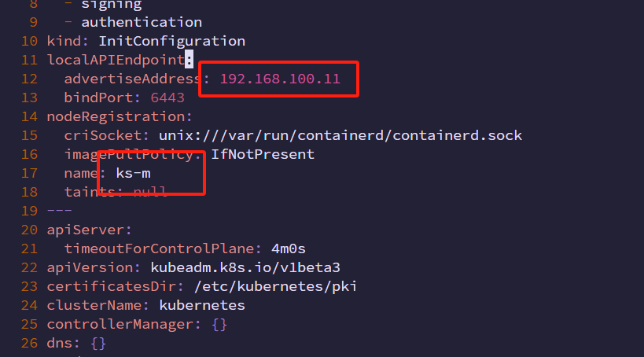The height and width of the screenshot is (357, 644).
Task: Click the controllerManager empty braces
Action: [x=219, y=325]
